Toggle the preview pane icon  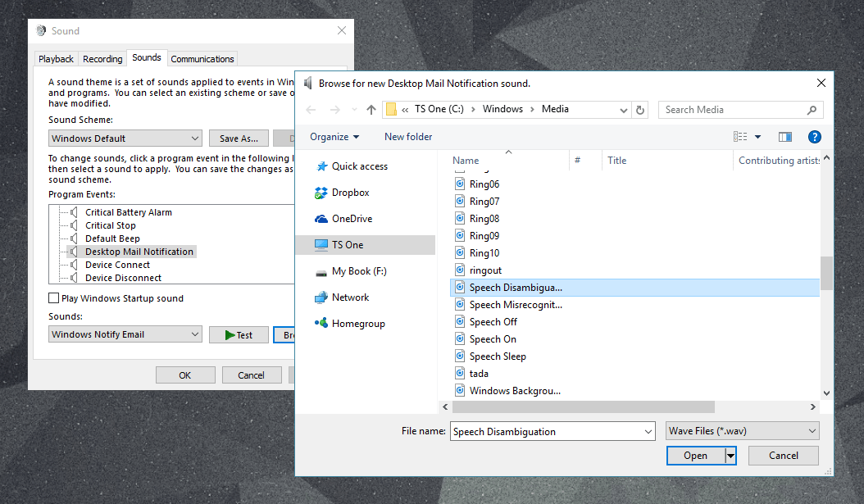pyautogui.click(x=784, y=137)
